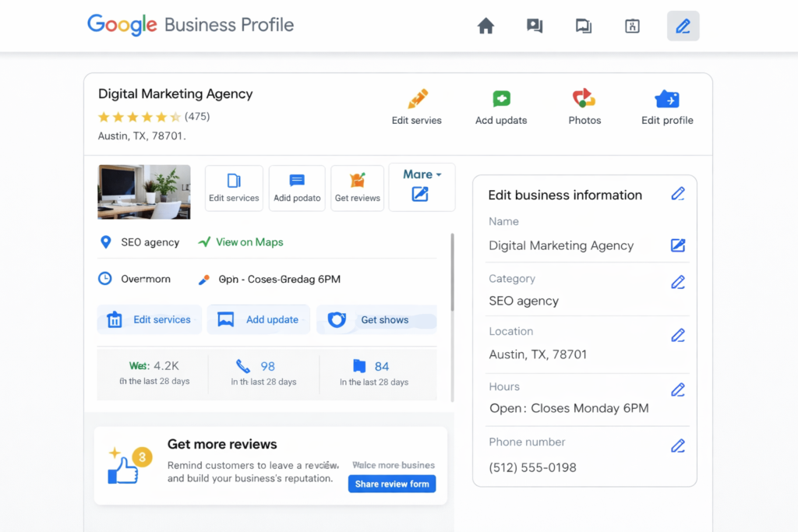Edit the Austin, TX location entry
798x532 pixels.
[677, 334]
